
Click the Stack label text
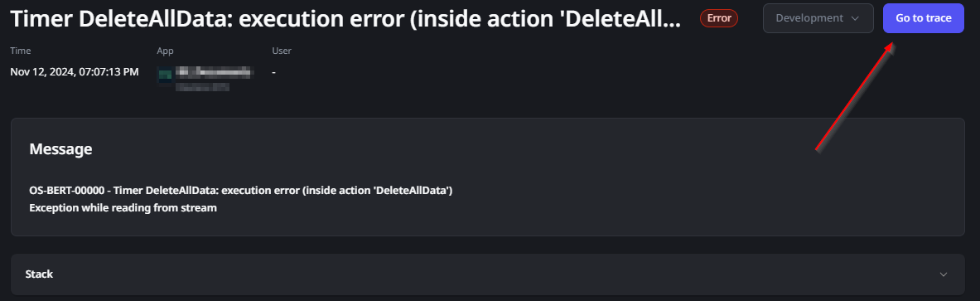39,274
